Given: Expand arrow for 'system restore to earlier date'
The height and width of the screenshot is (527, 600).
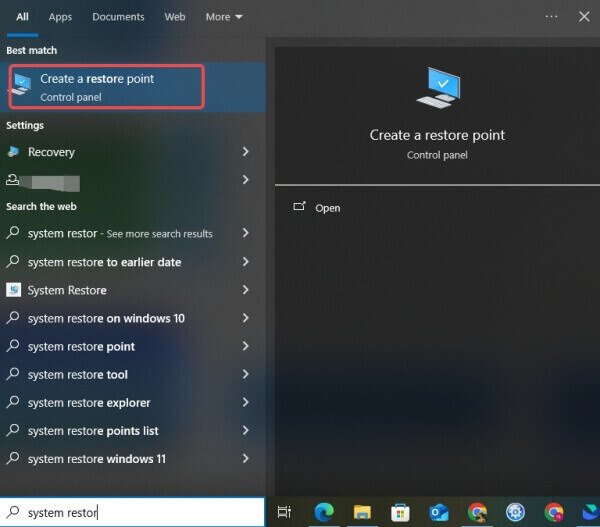Looking at the screenshot, I should coord(246,262).
